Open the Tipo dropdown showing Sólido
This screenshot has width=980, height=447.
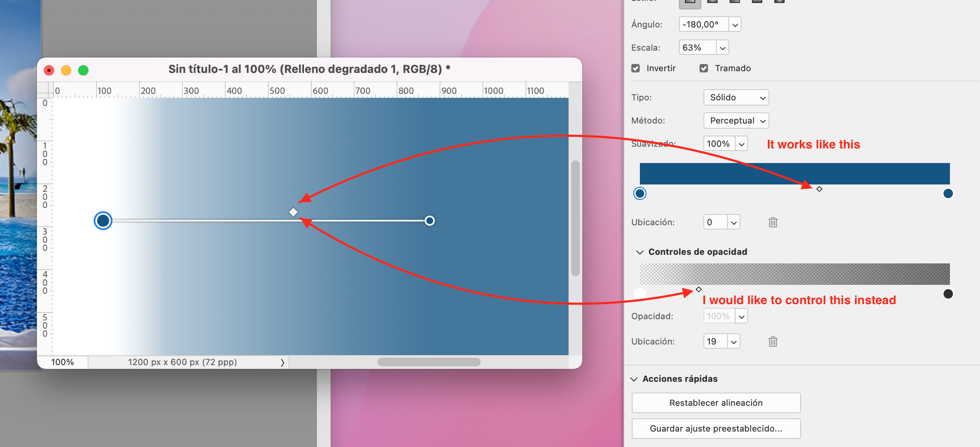(x=736, y=97)
